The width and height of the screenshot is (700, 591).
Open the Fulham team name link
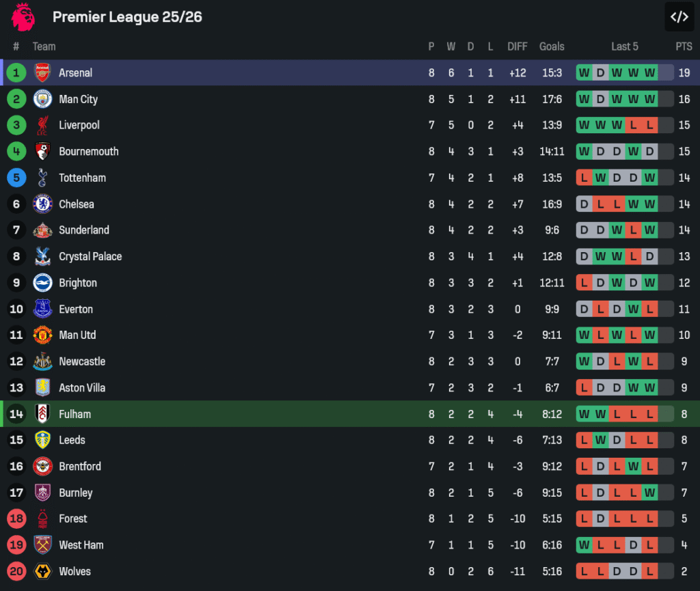75,414
